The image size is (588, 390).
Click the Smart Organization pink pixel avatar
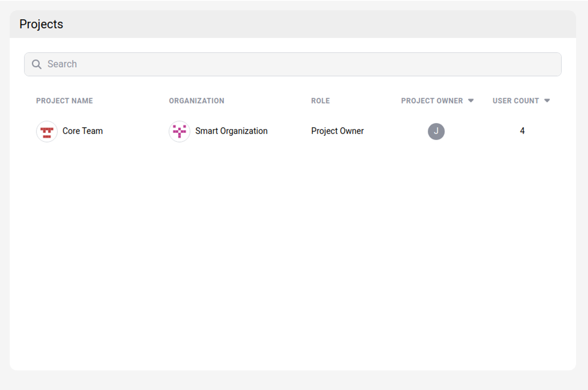click(179, 131)
